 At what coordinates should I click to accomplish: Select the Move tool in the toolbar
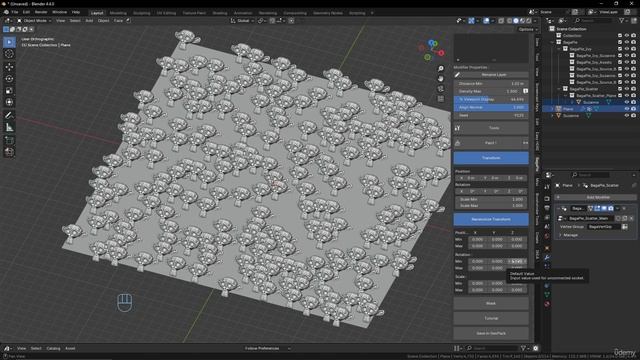coord(9,67)
